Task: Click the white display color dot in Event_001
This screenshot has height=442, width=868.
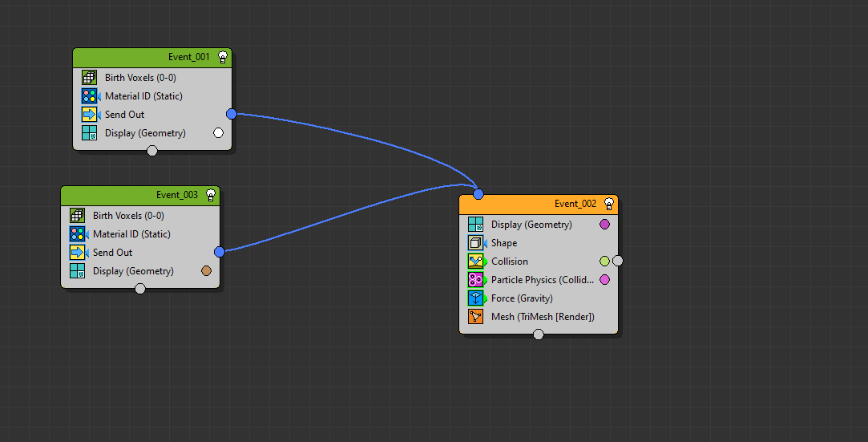Action: coord(218,133)
